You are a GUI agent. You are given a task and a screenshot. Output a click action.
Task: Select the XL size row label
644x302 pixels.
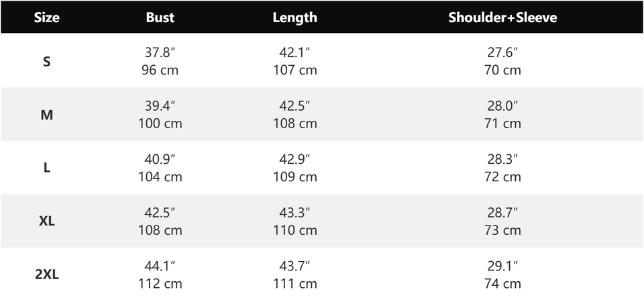click(x=47, y=221)
